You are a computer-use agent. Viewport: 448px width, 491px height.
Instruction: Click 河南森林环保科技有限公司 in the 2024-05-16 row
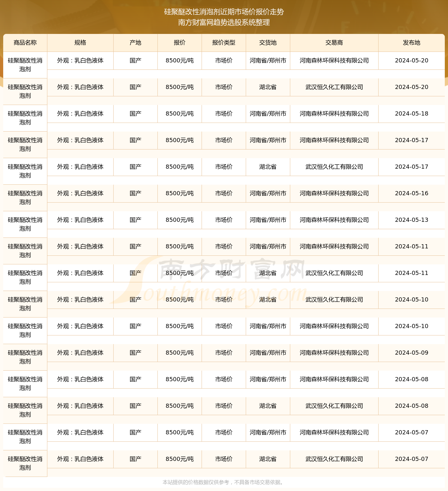coord(334,193)
